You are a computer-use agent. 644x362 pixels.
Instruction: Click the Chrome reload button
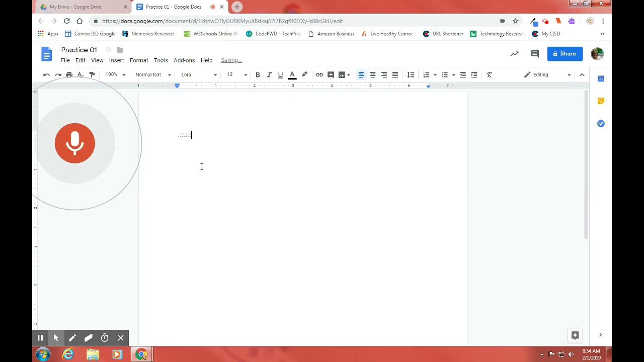coord(67,21)
